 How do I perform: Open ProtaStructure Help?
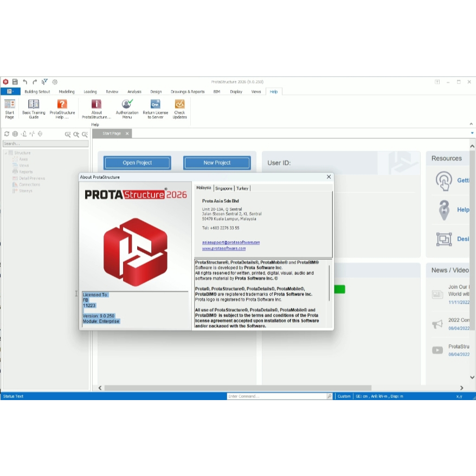tap(62, 109)
